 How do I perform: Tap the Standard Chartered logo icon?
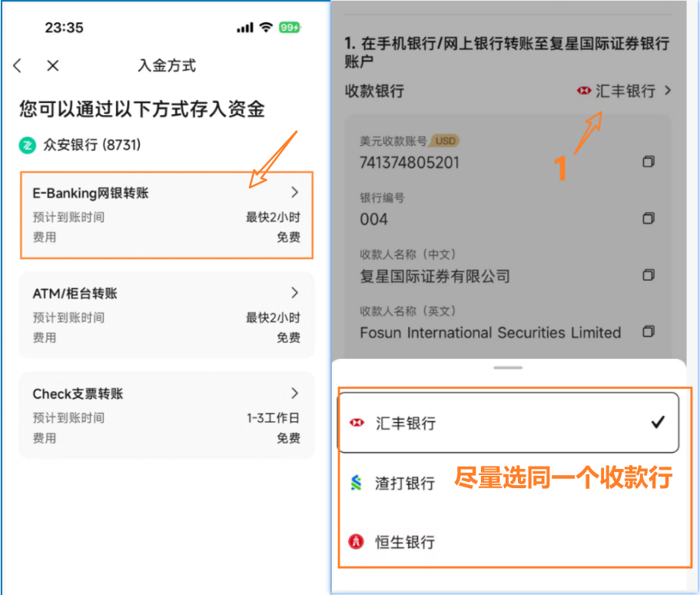point(356,483)
